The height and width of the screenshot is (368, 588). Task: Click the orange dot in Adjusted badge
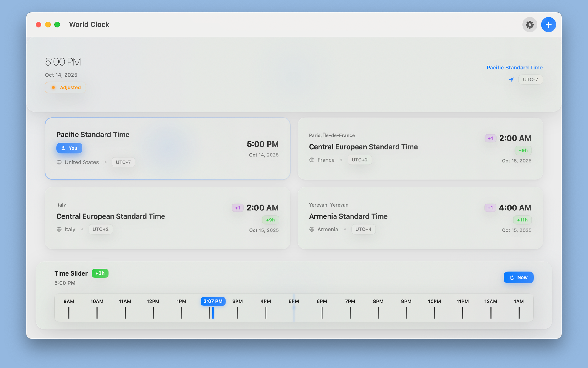(53, 87)
